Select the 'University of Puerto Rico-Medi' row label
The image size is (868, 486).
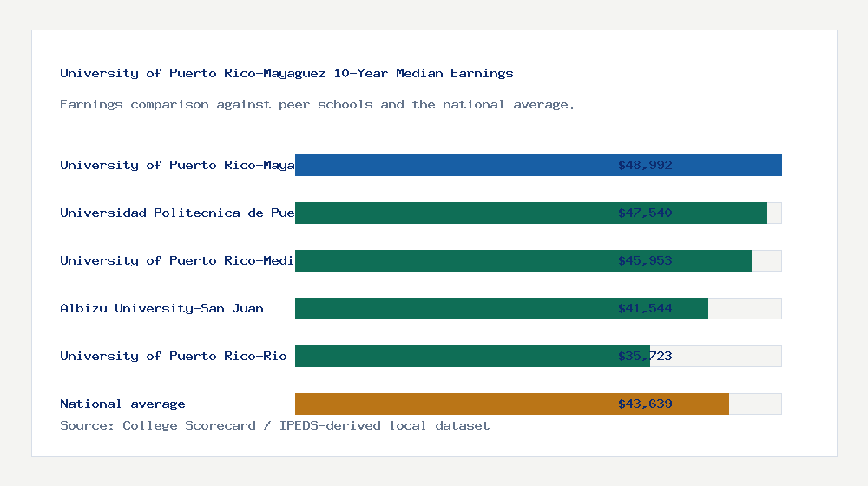click(177, 260)
